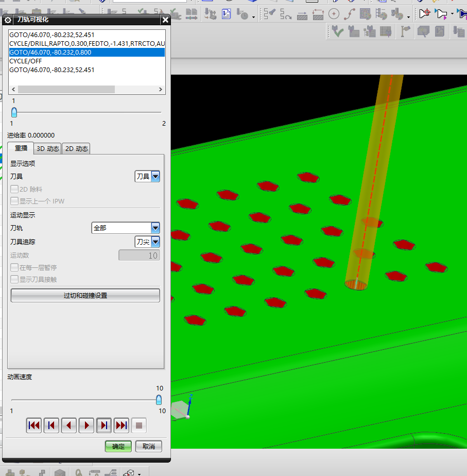Open the tool path dialog settings gear
Screen dimensions: 467x476
pos(8,20)
